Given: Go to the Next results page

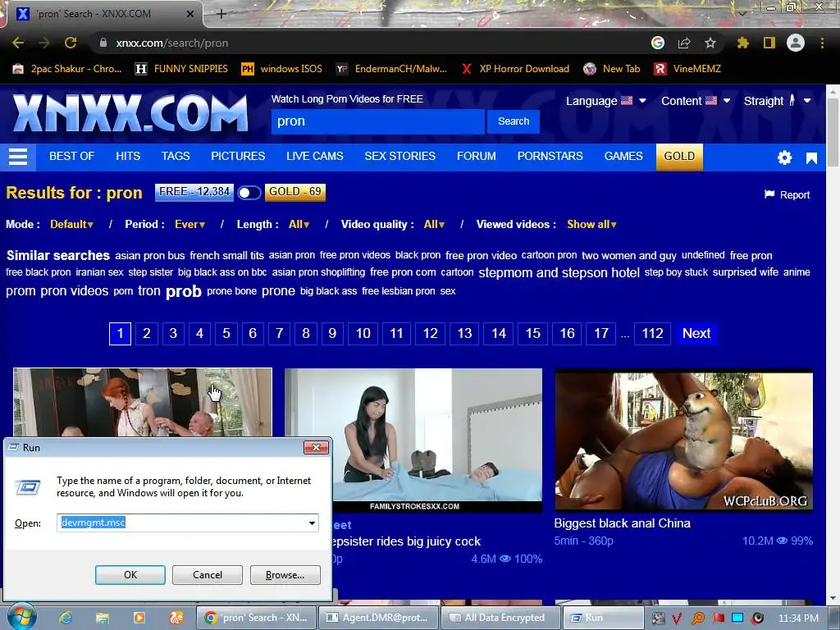Looking at the screenshot, I should (696, 333).
